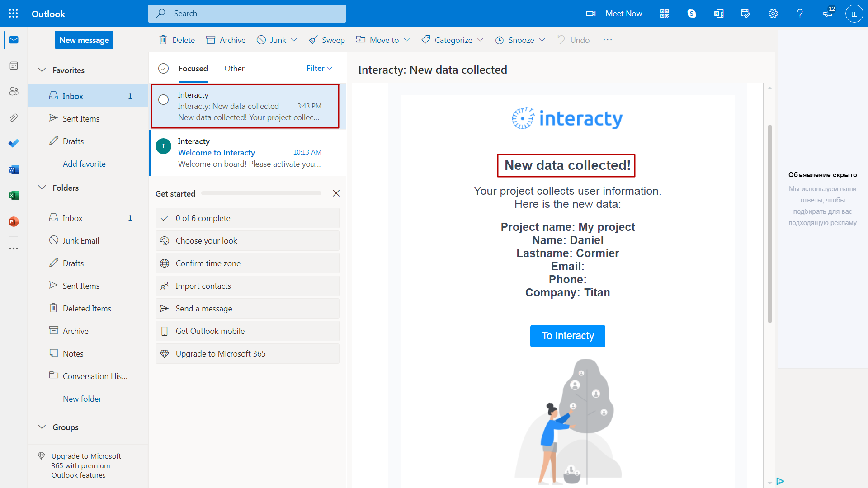The image size is (868, 488).
Task: Show more toolbar actions ellipsis
Action: coord(608,40)
